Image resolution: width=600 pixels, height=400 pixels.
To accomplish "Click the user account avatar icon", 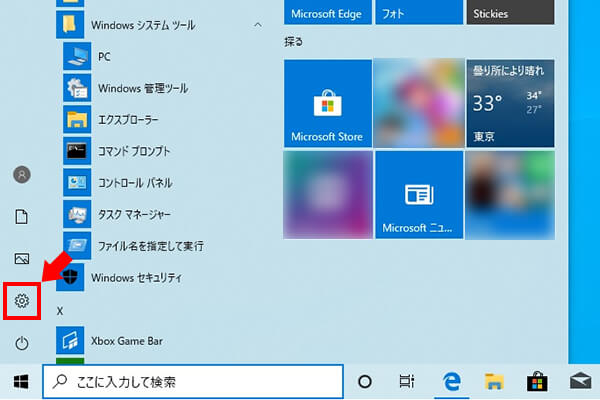I will point(22,174).
